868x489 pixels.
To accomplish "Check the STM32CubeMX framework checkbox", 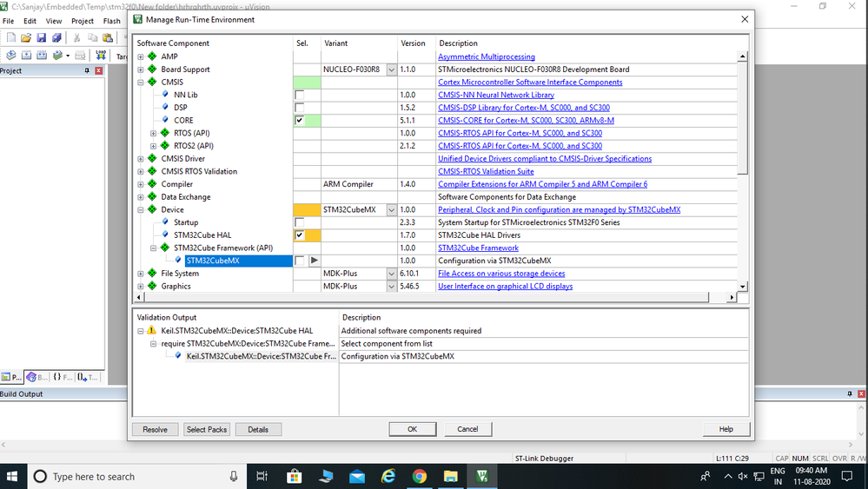I will [x=300, y=261].
